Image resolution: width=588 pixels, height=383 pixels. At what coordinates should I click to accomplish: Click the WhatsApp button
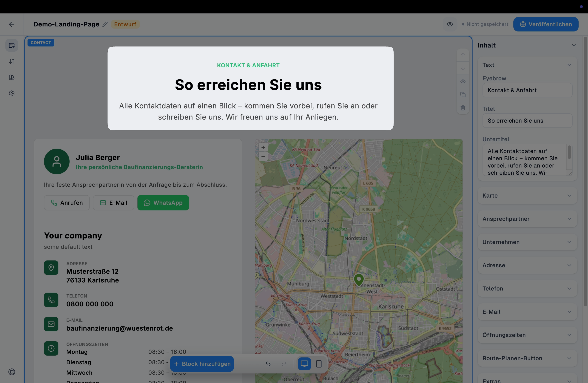[163, 203]
